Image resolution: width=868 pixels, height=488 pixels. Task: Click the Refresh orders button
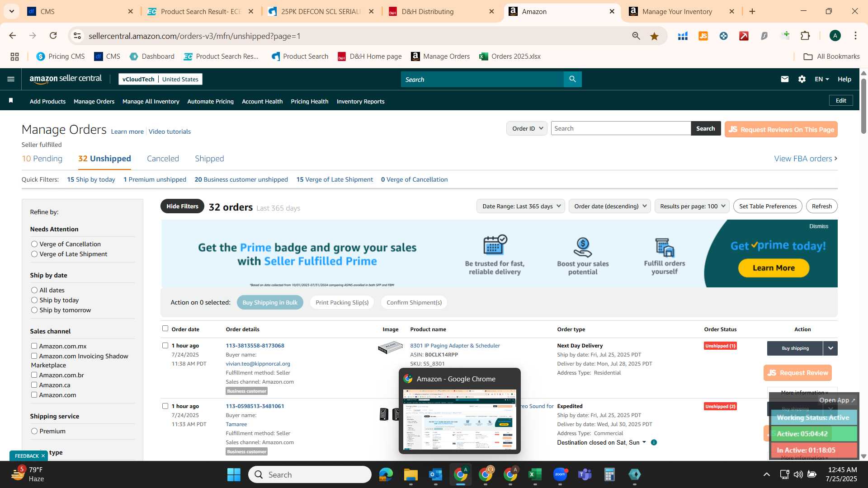pyautogui.click(x=821, y=206)
